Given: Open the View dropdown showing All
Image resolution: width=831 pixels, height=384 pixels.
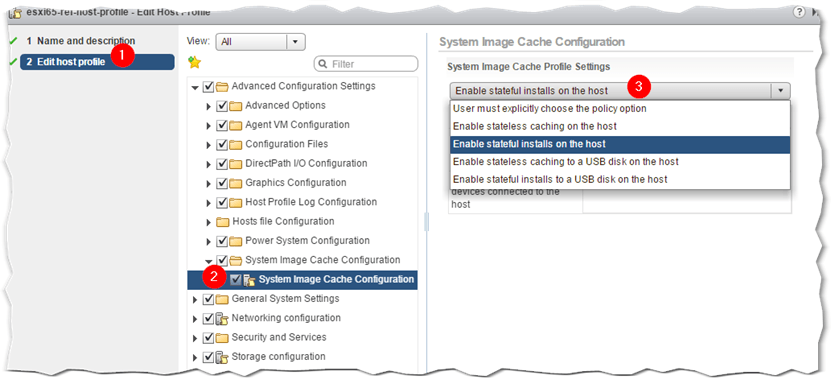Looking at the screenshot, I should (261, 42).
